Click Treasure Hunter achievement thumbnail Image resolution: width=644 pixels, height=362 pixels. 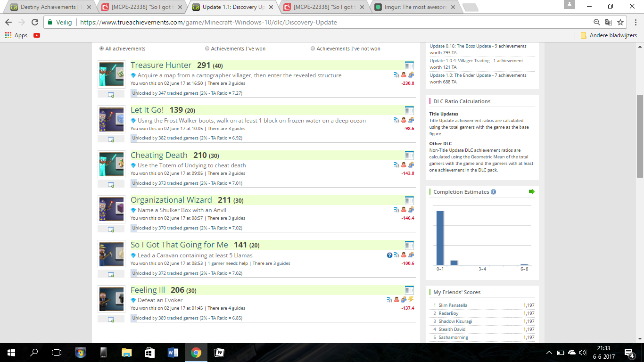[112, 74]
